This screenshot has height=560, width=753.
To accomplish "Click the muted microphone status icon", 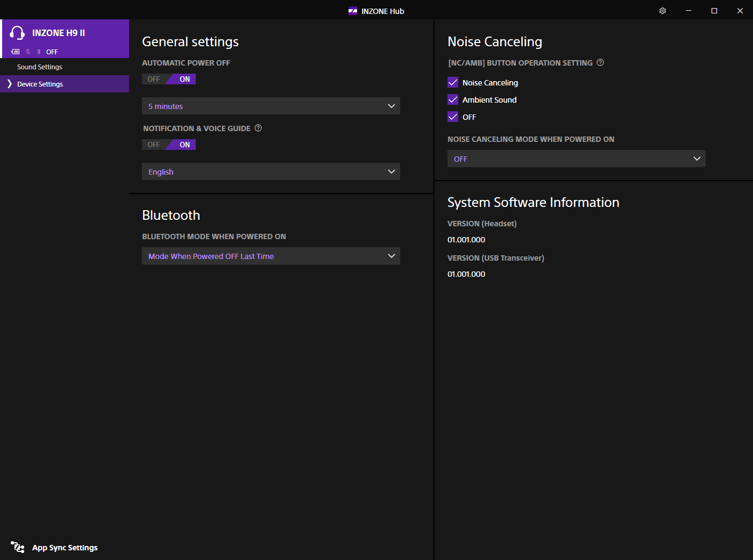I will (28, 52).
